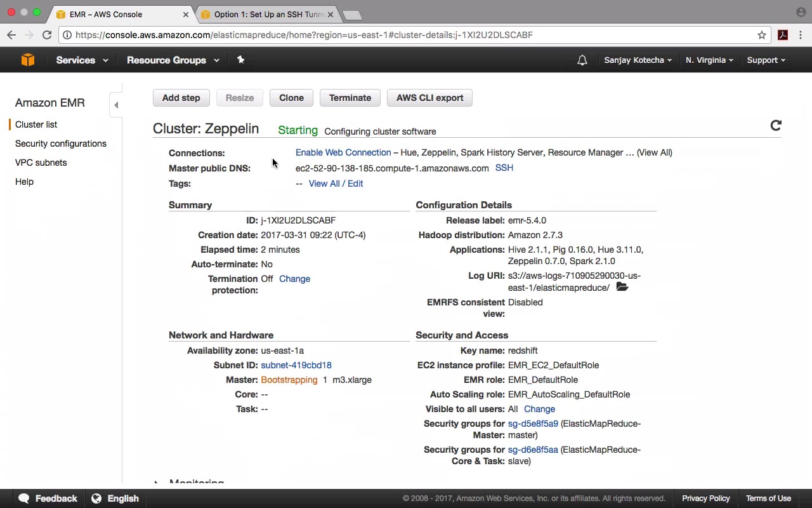Open security group sg-d5e8f5a9 link
The width and height of the screenshot is (812, 508).
(533, 424)
